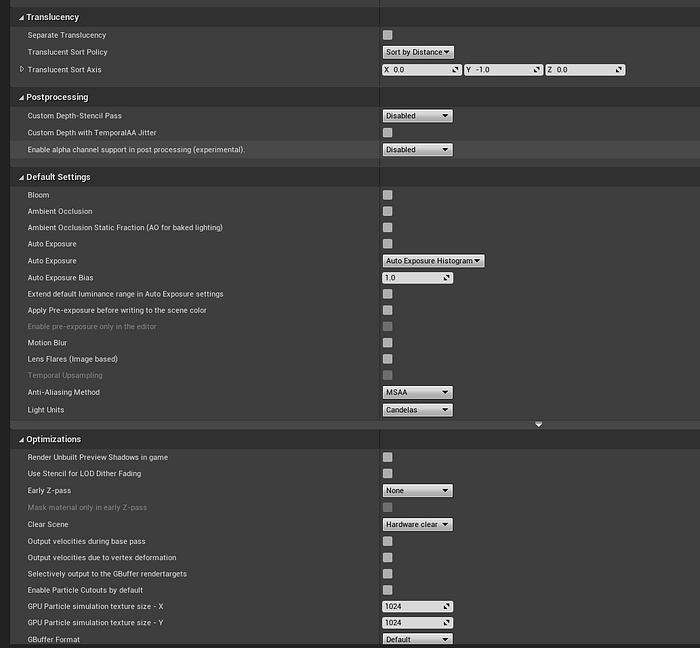Open alpha channel support dropdown
Screen dimensions: 700x648
point(417,150)
